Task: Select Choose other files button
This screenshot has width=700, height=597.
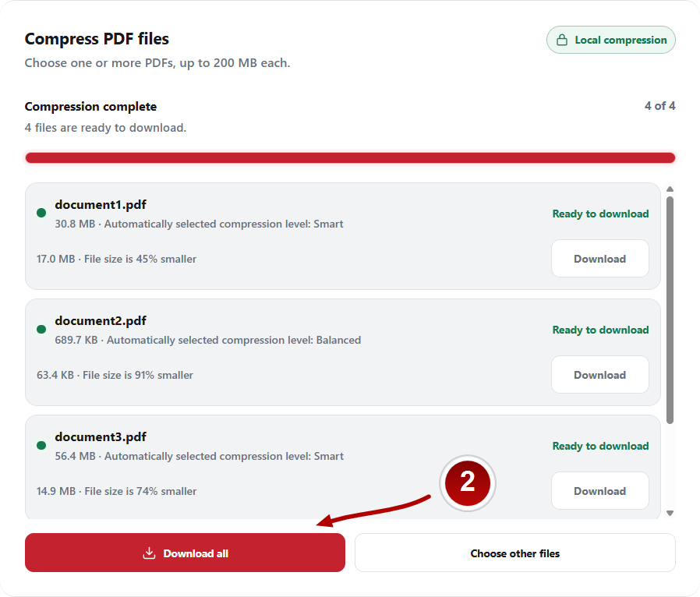Action: coord(514,553)
